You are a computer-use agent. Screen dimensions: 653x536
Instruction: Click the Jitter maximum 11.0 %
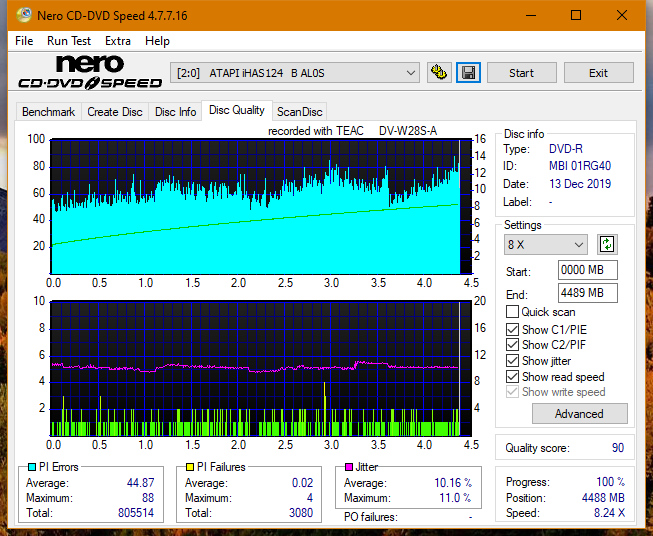coord(455,498)
